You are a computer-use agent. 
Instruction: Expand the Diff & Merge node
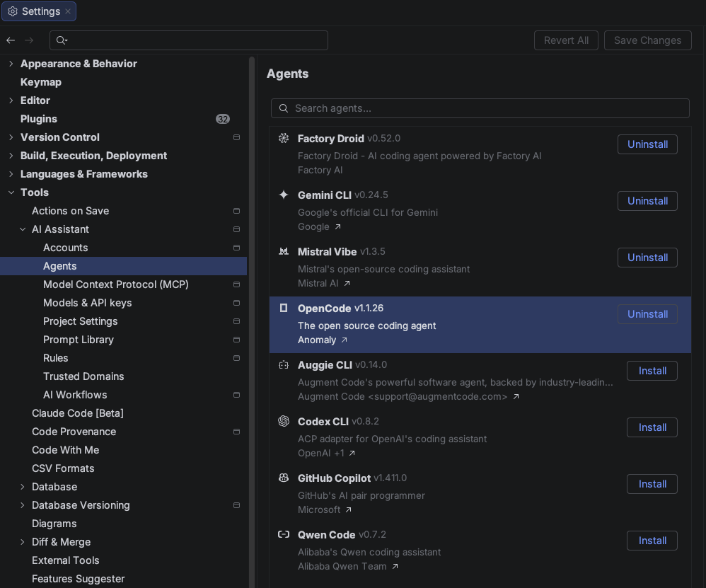23,542
